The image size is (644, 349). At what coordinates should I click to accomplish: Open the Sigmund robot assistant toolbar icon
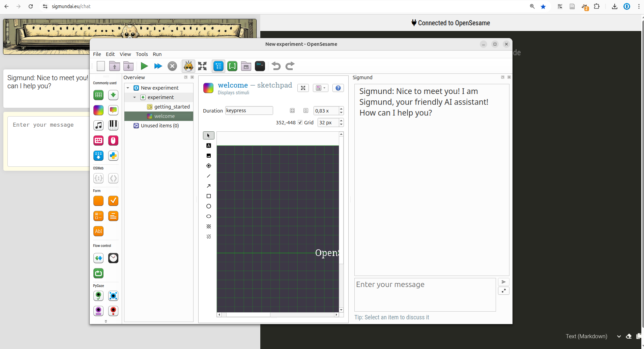188,66
